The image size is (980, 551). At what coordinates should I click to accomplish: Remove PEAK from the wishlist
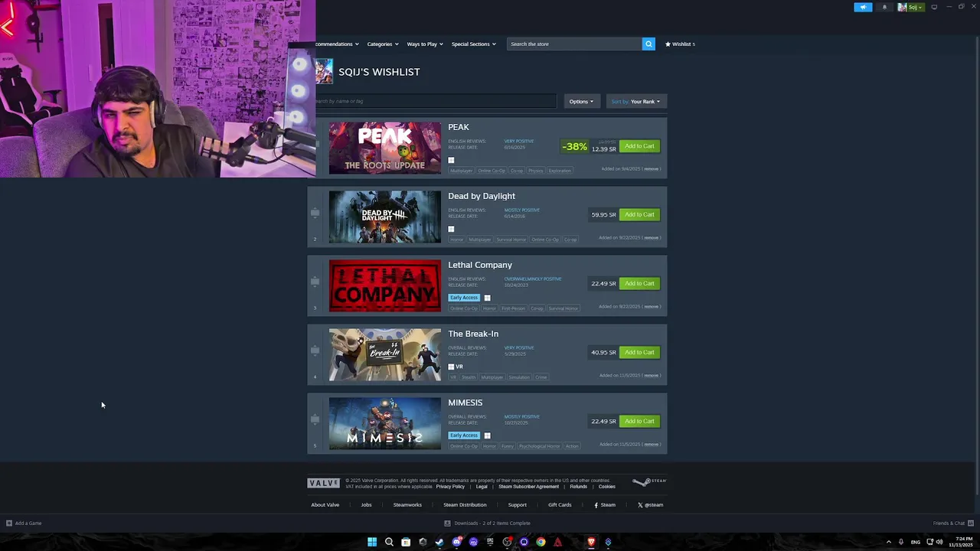tap(651, 169)
